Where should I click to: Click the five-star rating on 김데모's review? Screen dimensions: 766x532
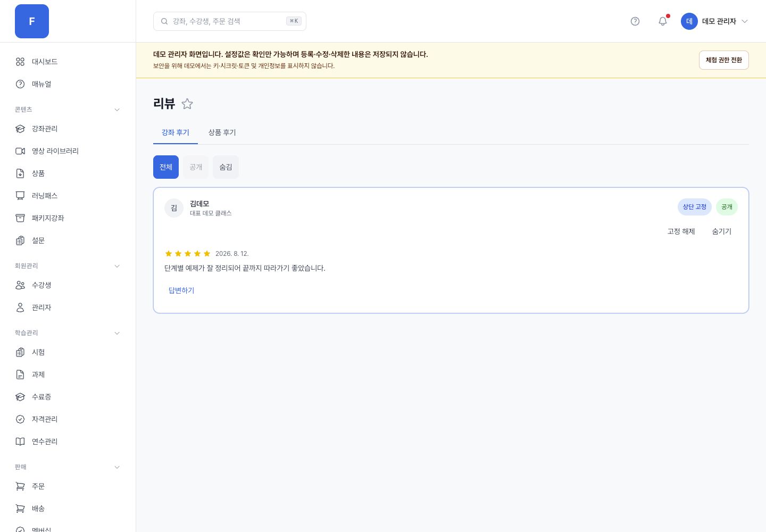[x=188, y=254]
